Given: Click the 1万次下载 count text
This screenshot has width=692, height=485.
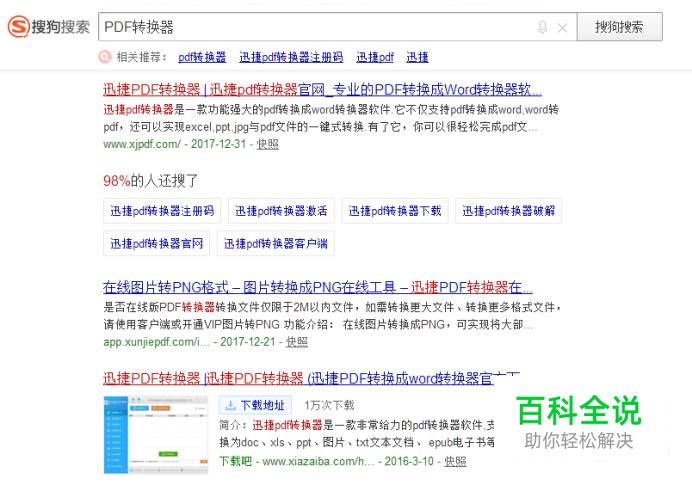Looking at the screenshot, I should (x=329, y=405).
